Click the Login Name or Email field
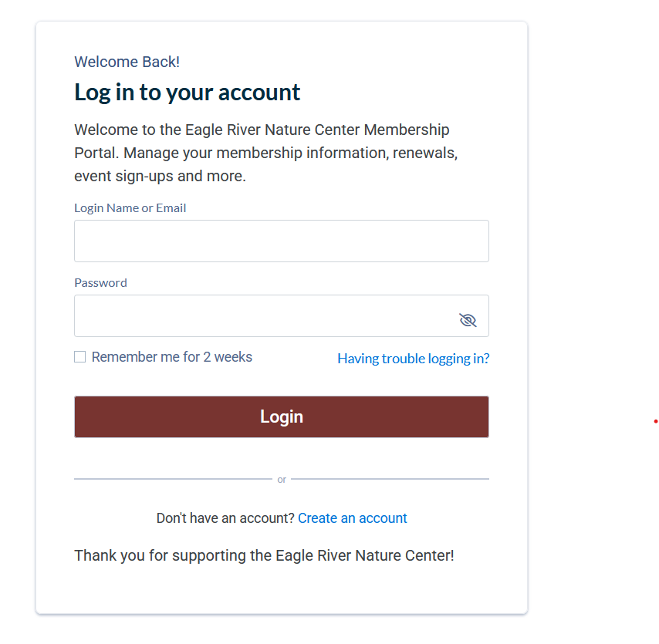Viewport: 659px width, 644px height. click(282, 241)
